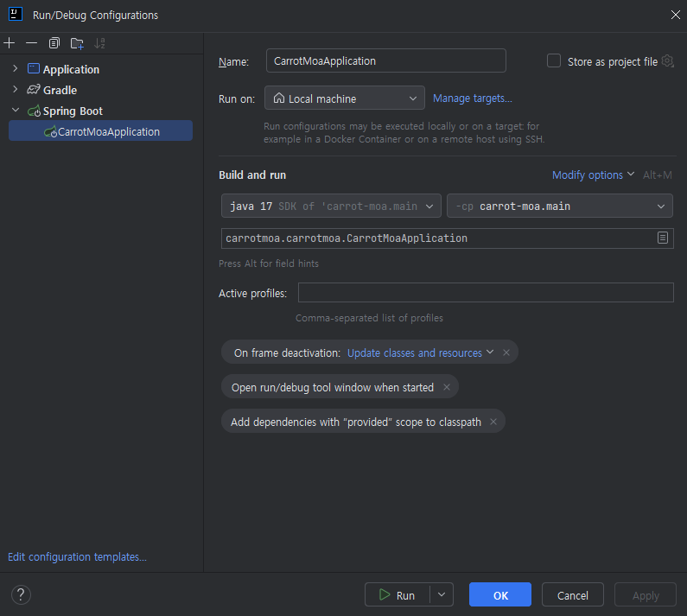This screenshot has height=616, width=687.
Task: Add a new run configuration
Action: [10, 43]
